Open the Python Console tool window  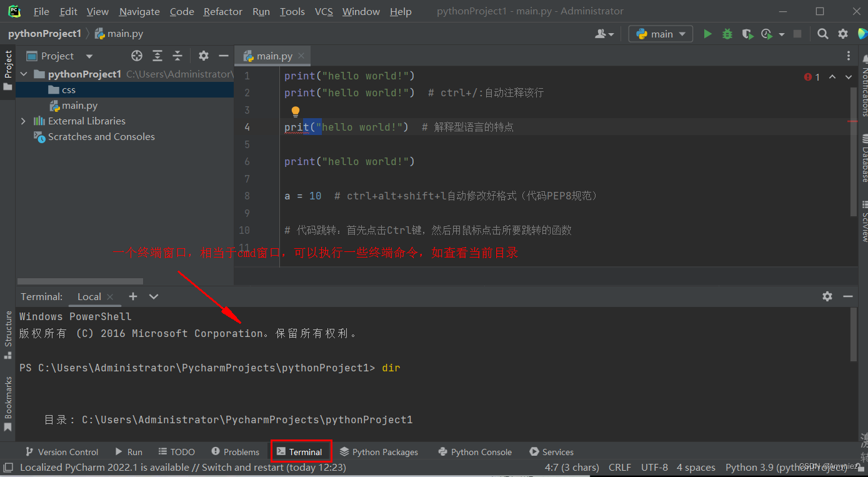pos(475,451)
